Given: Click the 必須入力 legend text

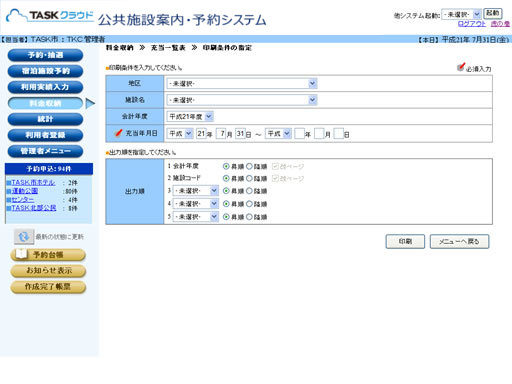Looking at the screenshot, I should coord(478,69).
